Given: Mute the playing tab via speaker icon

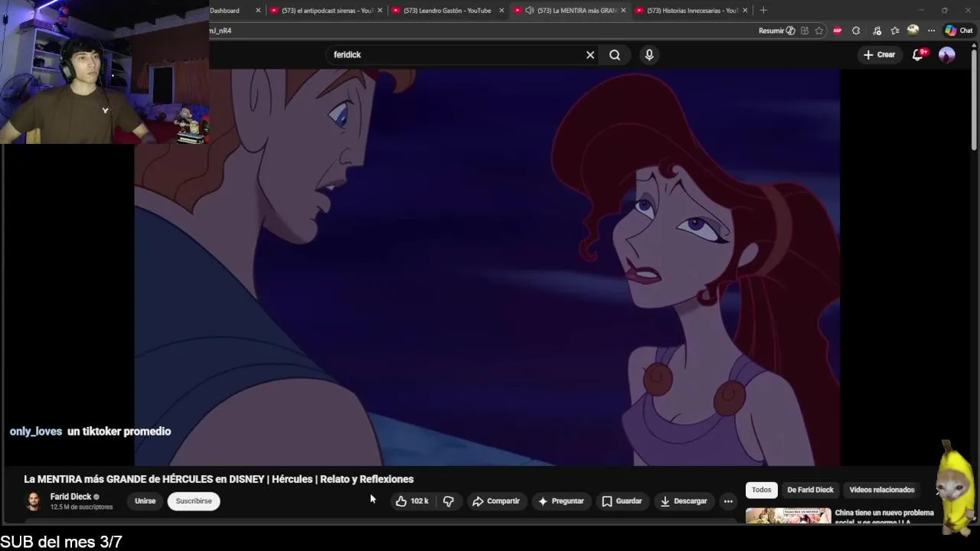Looking at the screenshot, I should pos(529,11).
